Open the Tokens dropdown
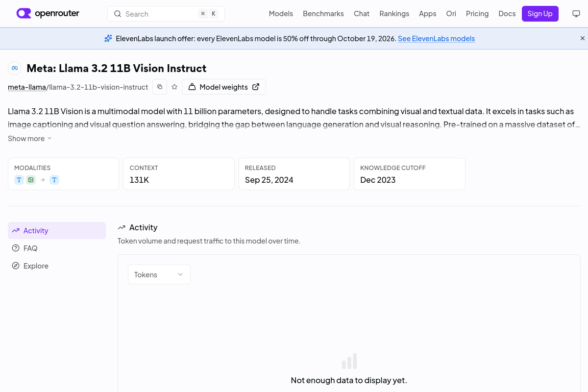Screen dimensions: 588x392 pos(159,274)
